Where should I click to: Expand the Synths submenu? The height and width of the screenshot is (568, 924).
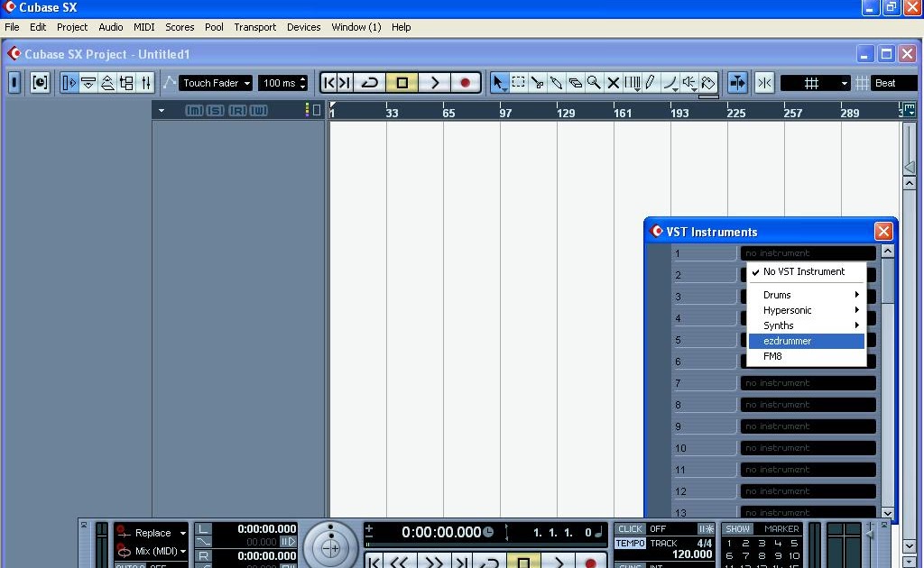[x=806, y=325]
